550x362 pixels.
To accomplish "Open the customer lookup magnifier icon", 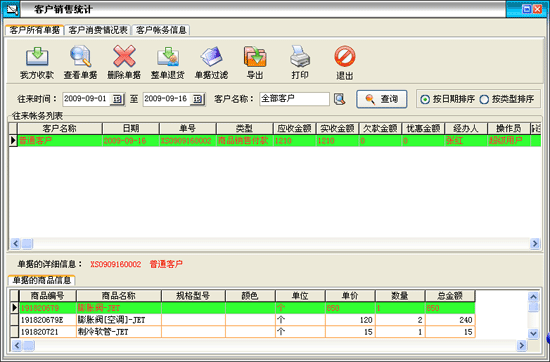I will pos(339,99).
